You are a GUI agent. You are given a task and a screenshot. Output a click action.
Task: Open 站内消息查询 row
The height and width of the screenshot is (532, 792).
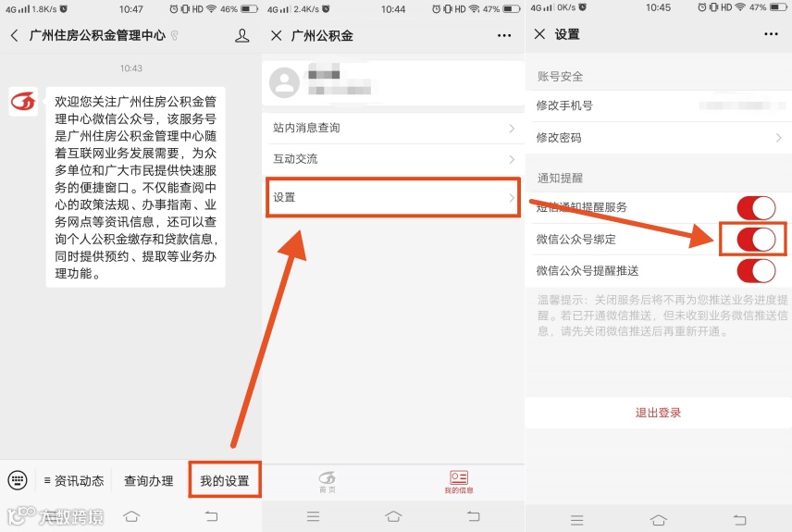[x=393, y=128]
